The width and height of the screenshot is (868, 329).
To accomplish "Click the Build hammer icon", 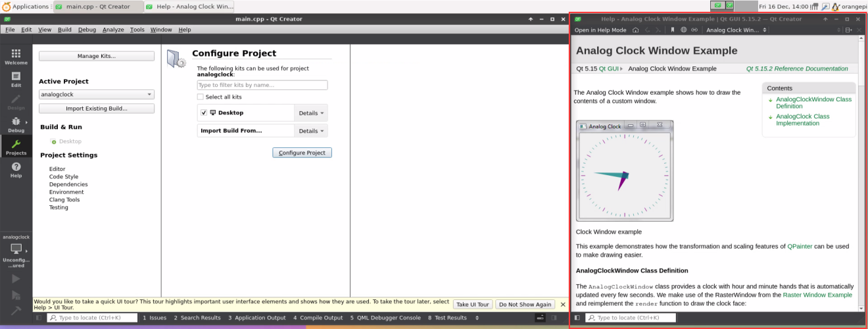I will click(x=16, y=311).
